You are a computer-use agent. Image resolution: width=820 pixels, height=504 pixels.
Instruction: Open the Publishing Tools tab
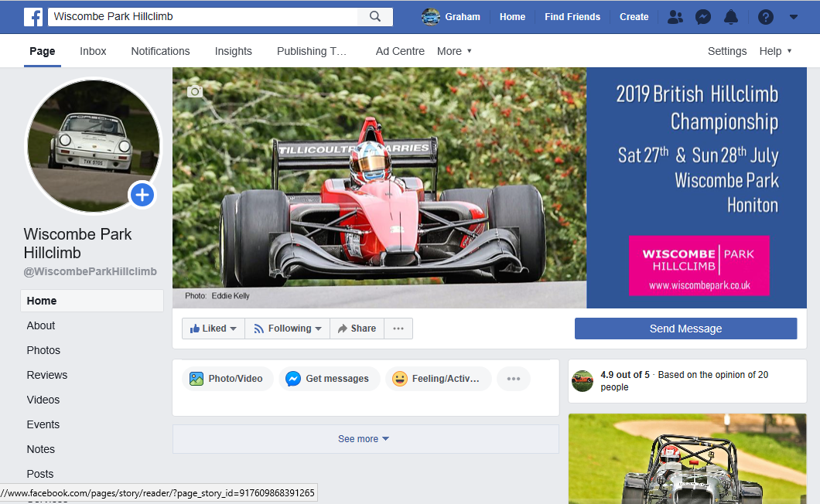pyautogui.click(x=312, y=51)
